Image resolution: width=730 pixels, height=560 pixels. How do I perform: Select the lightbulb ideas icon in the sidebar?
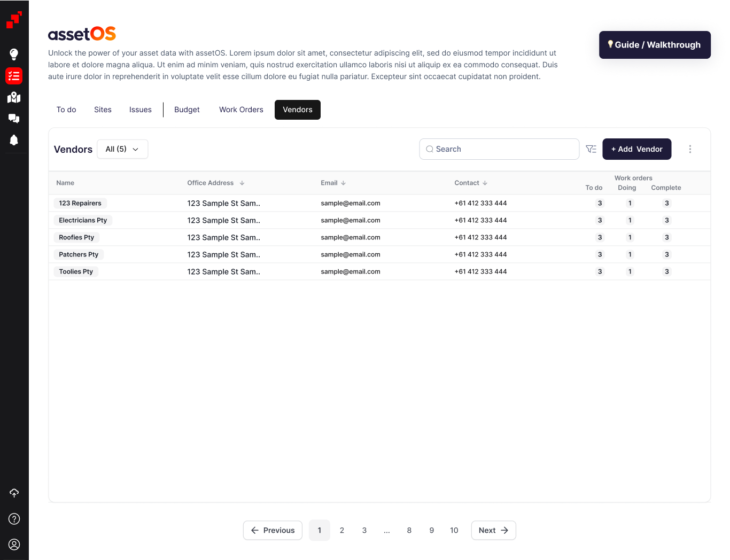(x=14, y=54)
